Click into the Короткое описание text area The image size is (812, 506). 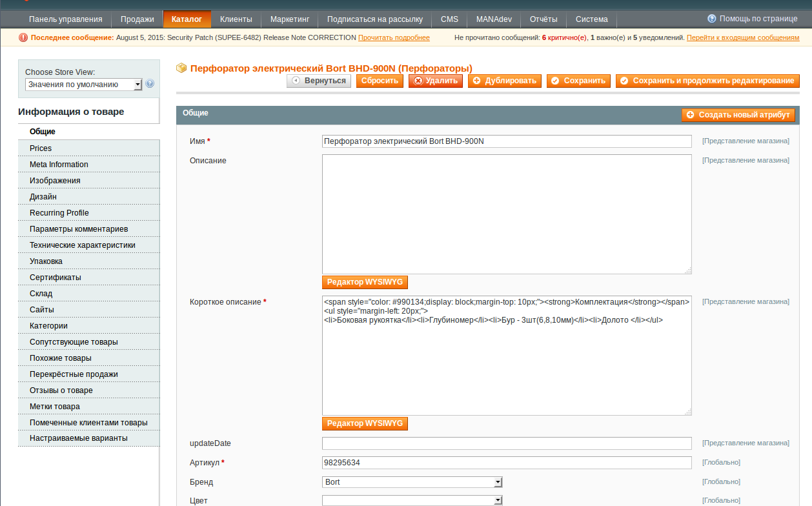(x=507, y=356)
